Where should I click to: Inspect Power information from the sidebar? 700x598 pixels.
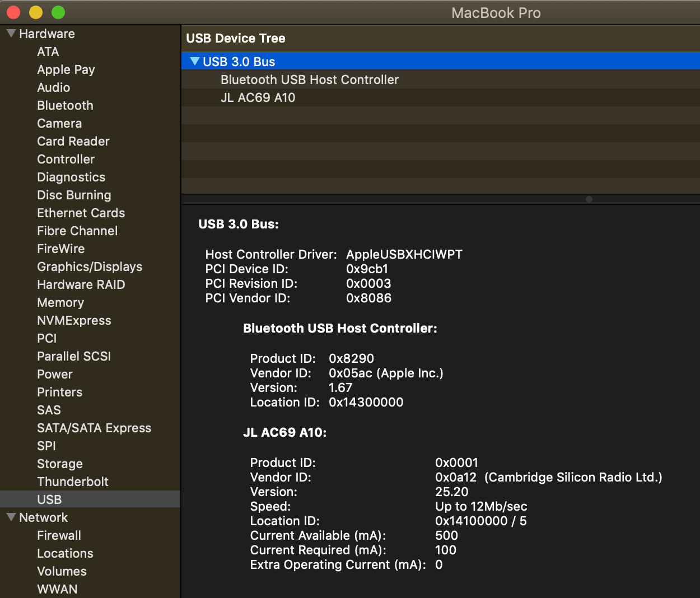coord(54,374)
